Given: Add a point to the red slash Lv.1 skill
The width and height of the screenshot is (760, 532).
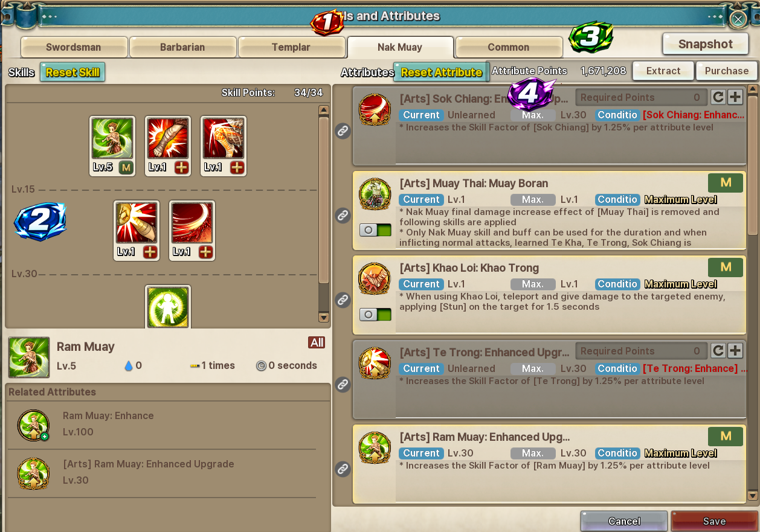Looking at the screenshot, I should click(x=205, y=252).
